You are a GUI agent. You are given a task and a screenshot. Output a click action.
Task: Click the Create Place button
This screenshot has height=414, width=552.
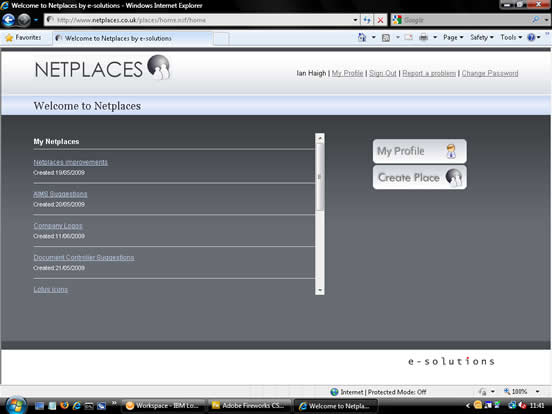click(x=420, y=177)
